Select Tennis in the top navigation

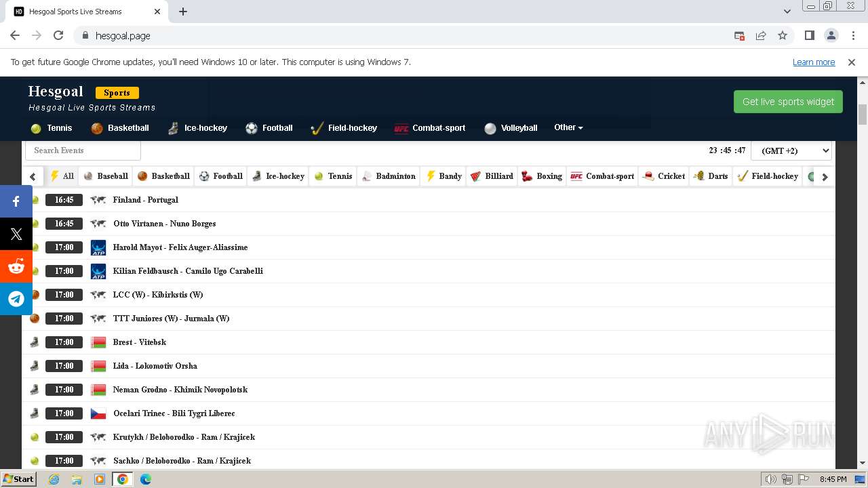point(52,128)
